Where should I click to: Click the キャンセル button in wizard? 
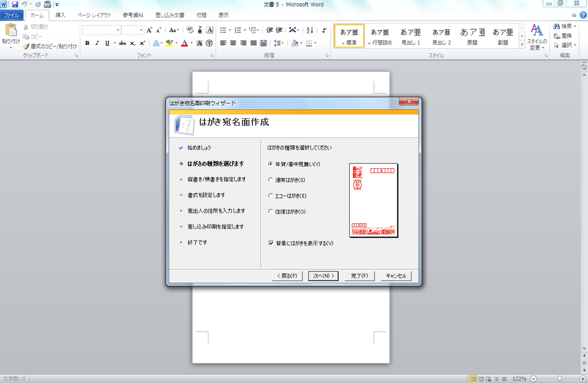click(396, 276)
